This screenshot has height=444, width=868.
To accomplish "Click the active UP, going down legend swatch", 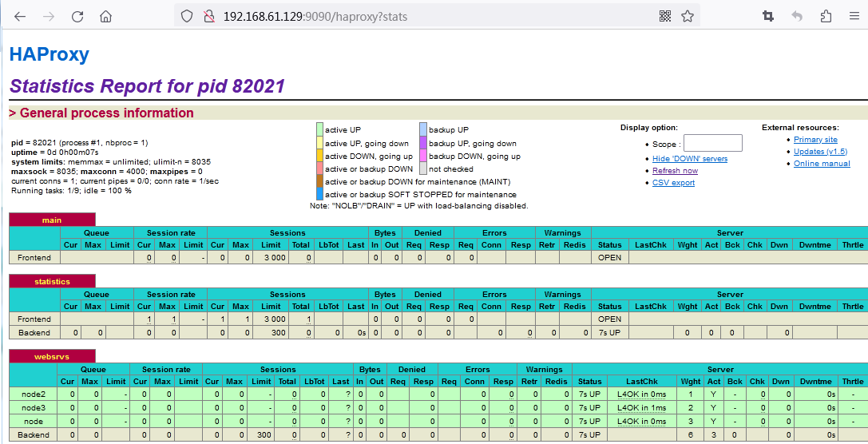I will 319,143.
